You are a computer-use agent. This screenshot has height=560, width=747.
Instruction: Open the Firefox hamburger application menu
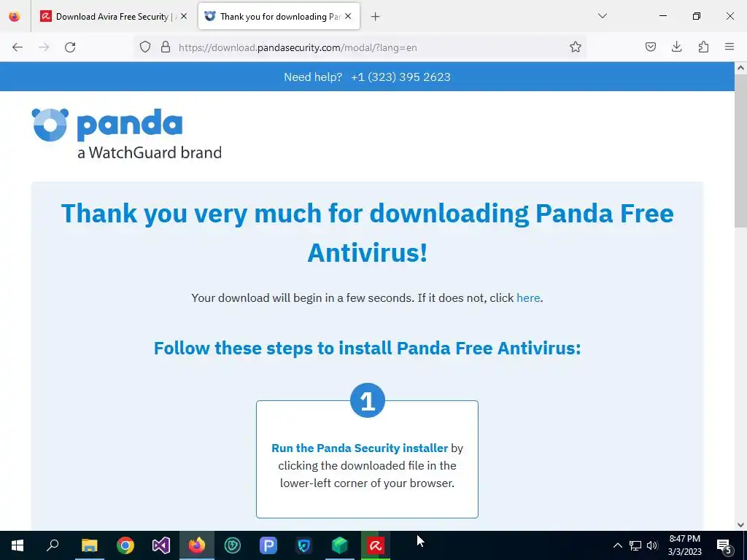pyautogui.click(x=729, y=47)
